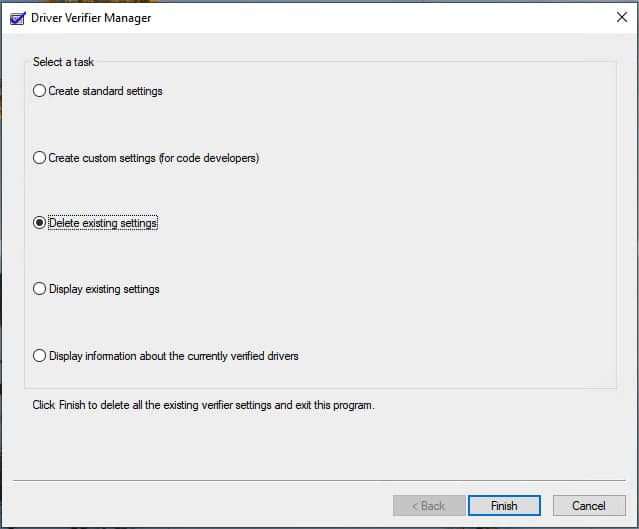Click the Finish button

(x=504, y=506)
